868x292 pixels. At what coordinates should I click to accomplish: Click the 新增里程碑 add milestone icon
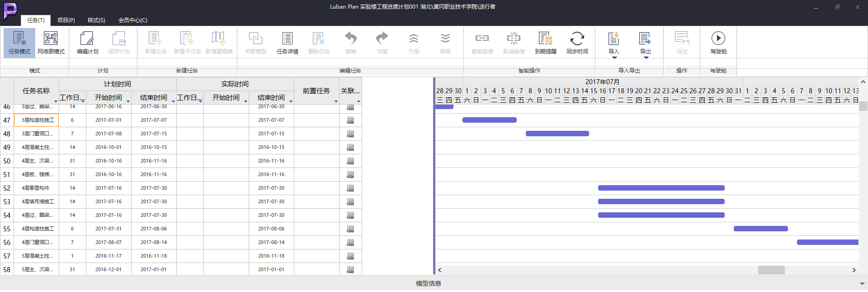coord(219,38)
